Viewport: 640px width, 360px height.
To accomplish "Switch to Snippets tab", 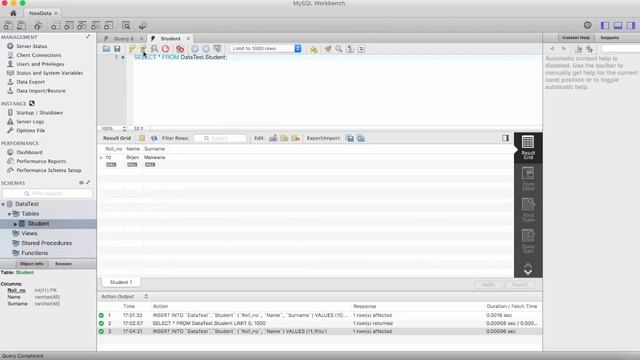I will [609, 38].
